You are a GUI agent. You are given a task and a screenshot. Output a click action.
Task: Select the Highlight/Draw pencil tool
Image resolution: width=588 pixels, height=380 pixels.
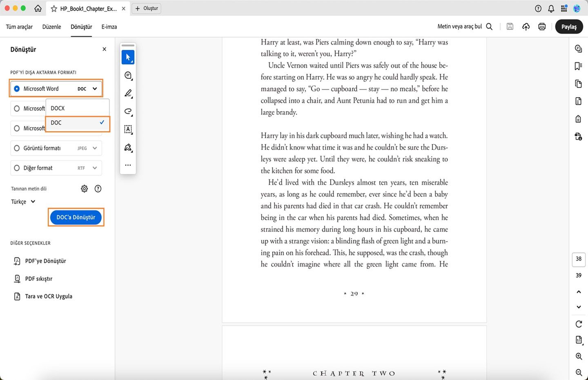point(128,93)
